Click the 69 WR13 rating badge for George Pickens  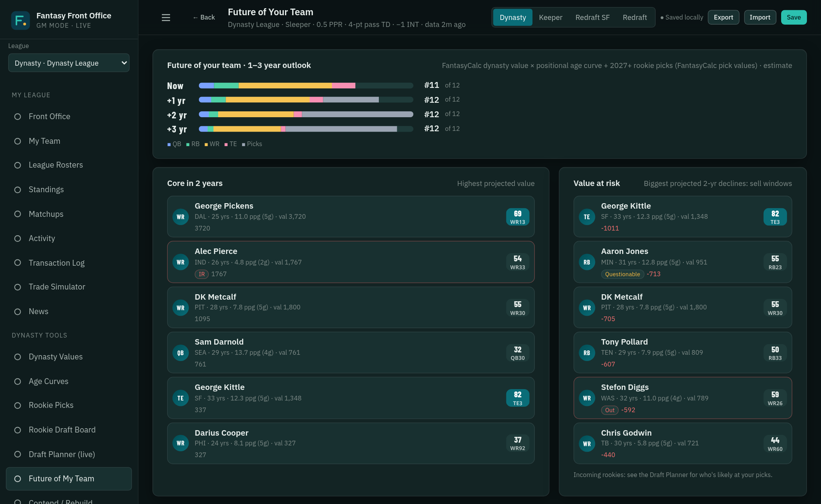[518, 217]
